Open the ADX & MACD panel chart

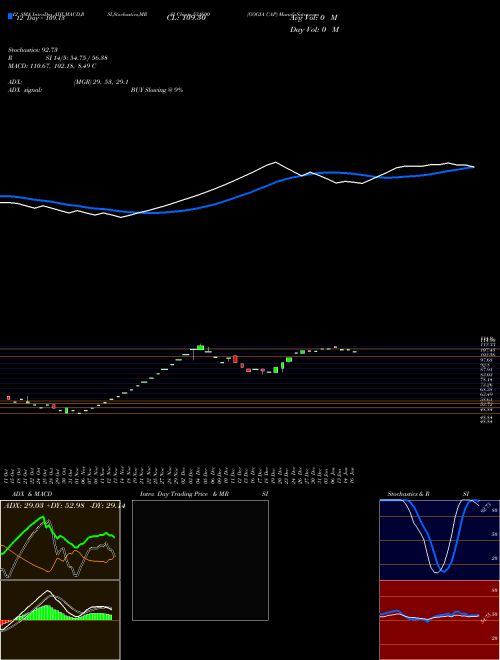point(60,540)
